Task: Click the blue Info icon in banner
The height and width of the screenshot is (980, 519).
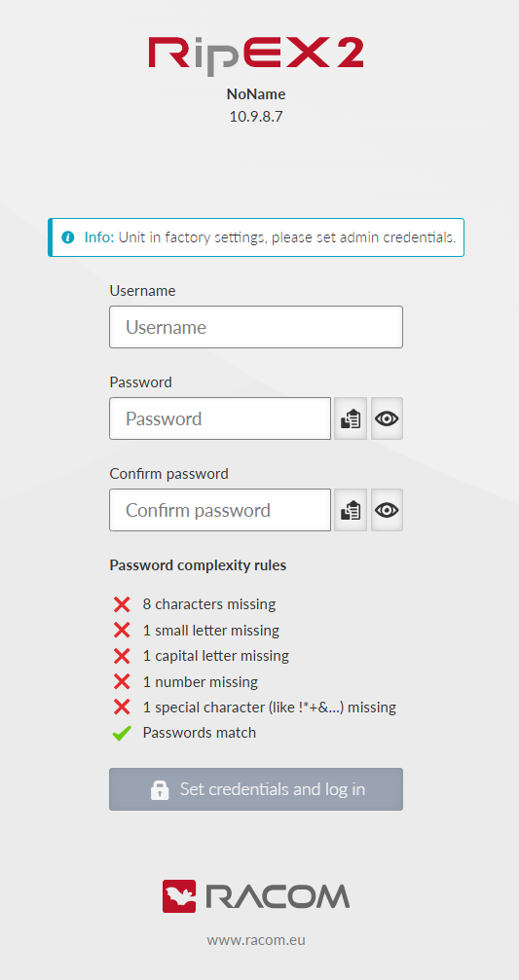Action: pos(67,237)
